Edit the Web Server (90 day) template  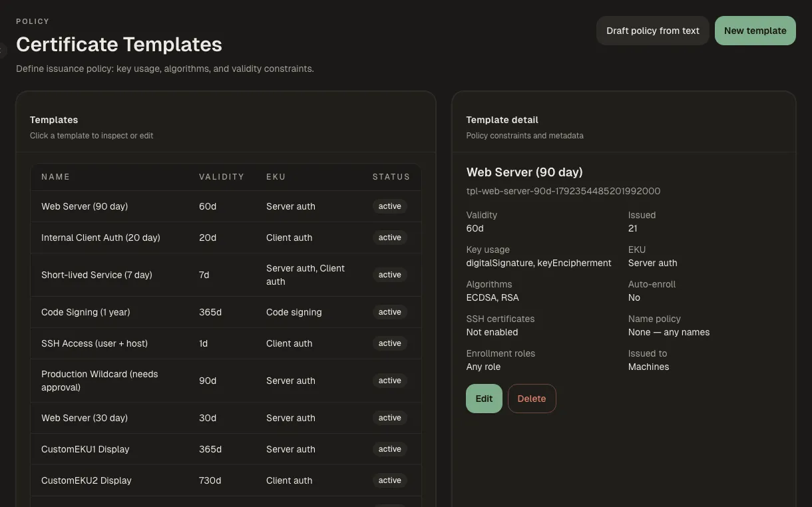pyautogui.click(x=484, y=399)
